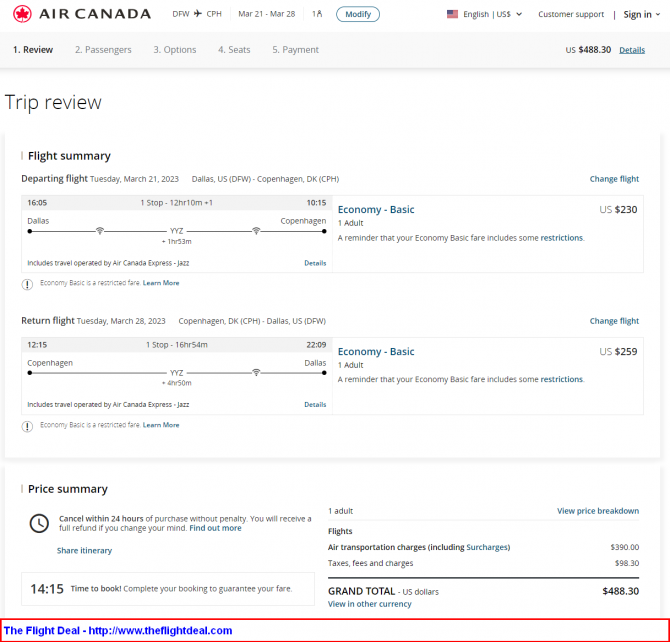The height and width of the screenshot is (642, 670).
Task: Click Learn More under the departing flight
Action: click(x=161, y=283)
